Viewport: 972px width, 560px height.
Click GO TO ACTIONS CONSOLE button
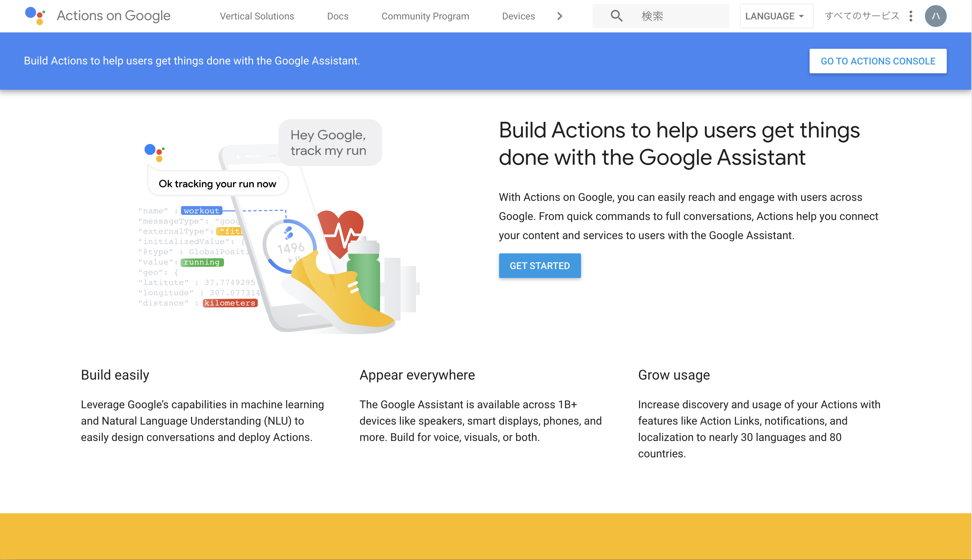click(878, 61)
